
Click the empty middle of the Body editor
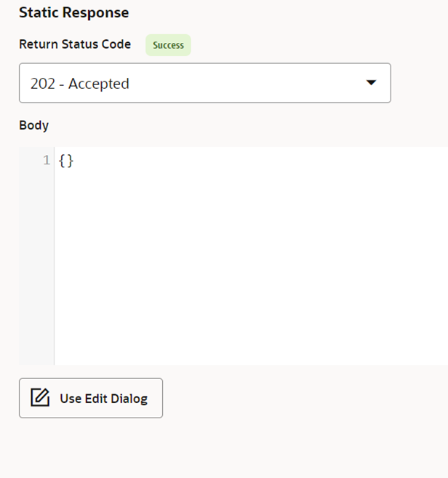(251, 255)
